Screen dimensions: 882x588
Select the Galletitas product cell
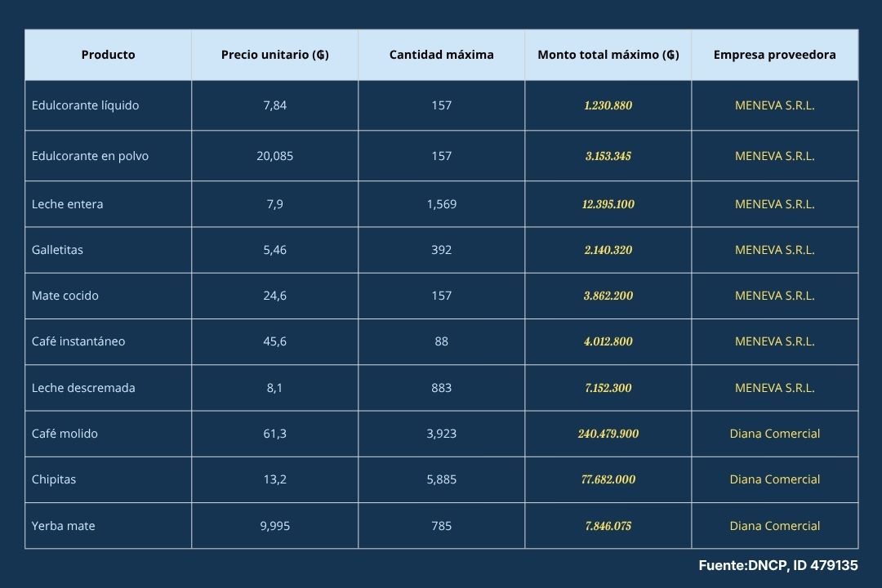coord(57,250)
